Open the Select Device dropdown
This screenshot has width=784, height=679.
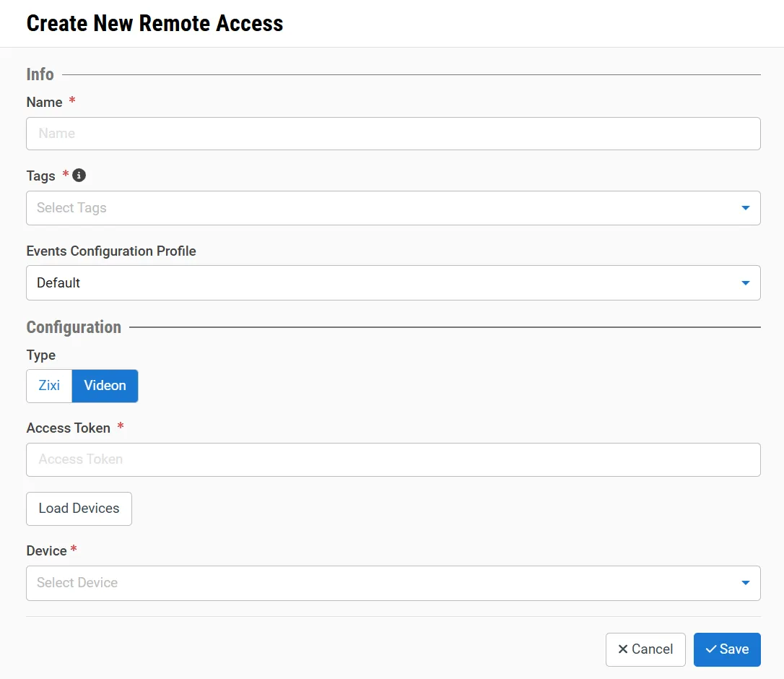pos(393,583)
